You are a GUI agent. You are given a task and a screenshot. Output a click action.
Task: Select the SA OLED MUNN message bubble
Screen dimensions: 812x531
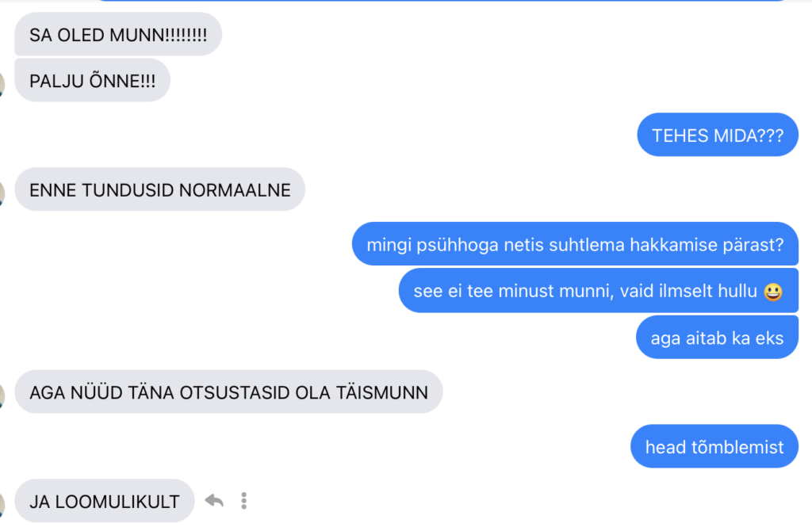(x=118, y=34)
